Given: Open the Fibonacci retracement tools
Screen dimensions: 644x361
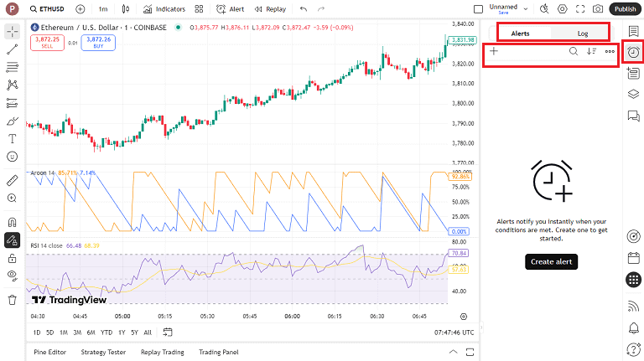Looking at the screenshot, I should pos(13,67).
